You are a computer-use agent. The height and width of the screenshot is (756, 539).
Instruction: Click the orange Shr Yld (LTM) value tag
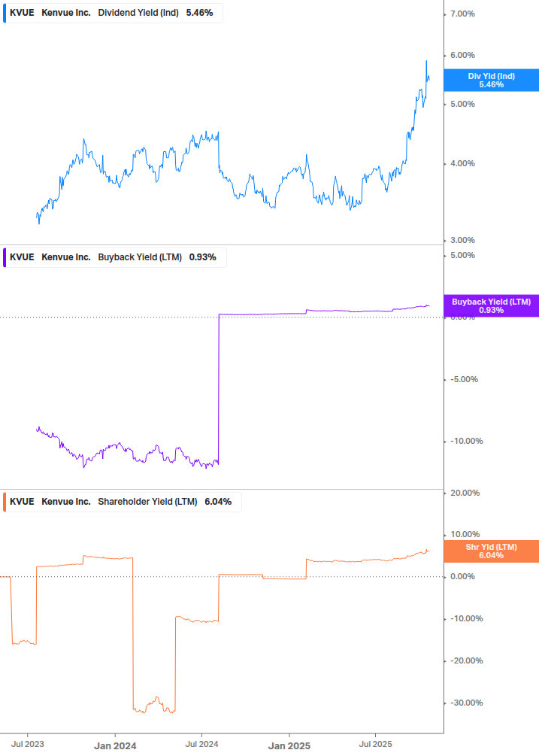(491, 551)
